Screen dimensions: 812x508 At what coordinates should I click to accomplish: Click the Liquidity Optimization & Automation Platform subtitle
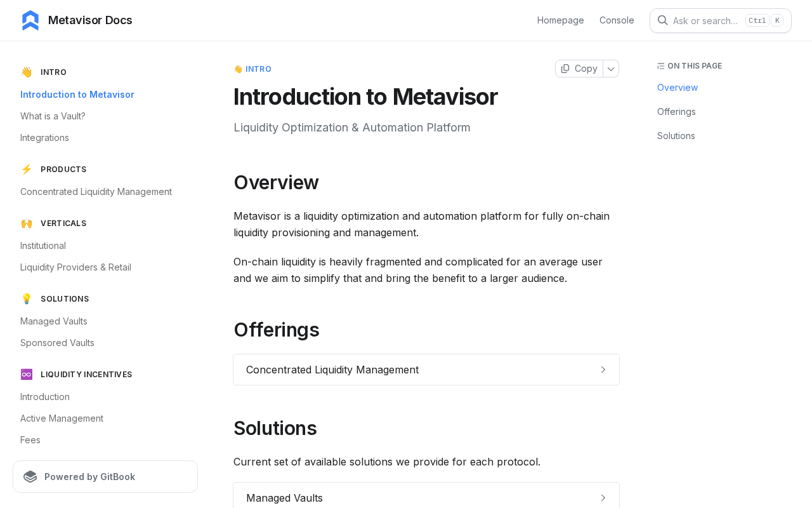pos(352,128)
